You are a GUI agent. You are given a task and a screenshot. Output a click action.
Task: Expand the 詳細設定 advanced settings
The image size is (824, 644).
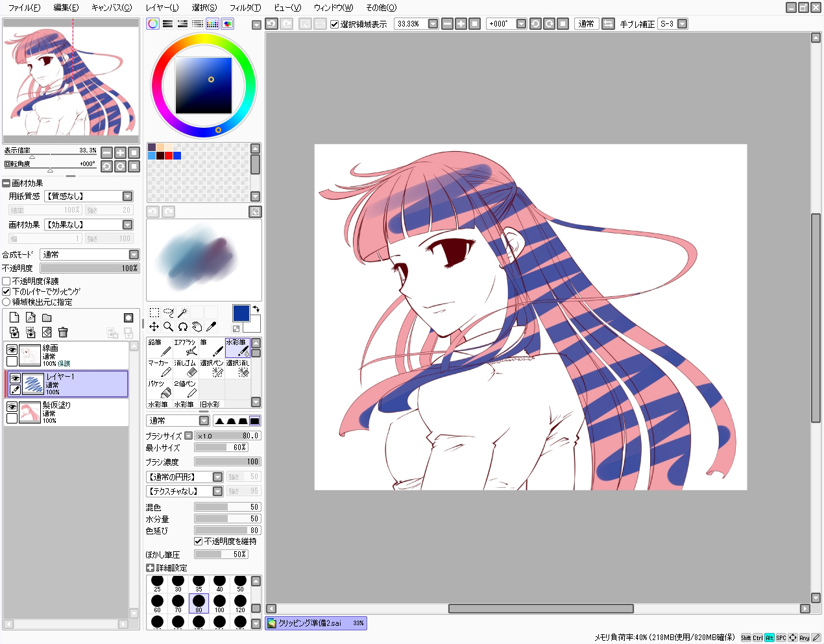click(150, 567)
